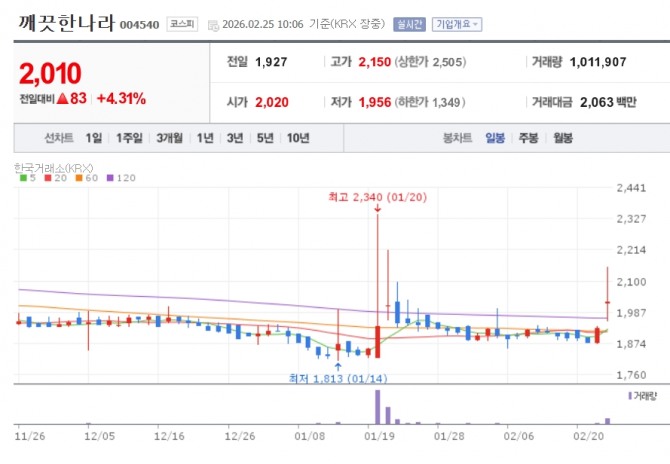Click the 01/19 date axis label

pyautogui.click(x=379, y=436)
